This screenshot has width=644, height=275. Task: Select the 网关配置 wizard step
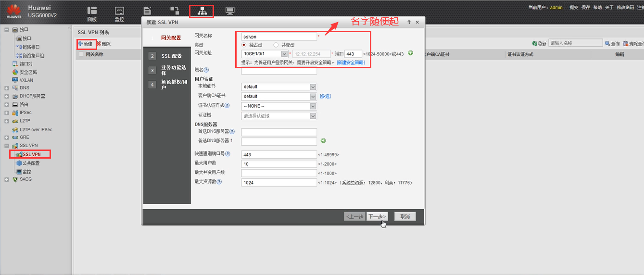pos(167,37)
